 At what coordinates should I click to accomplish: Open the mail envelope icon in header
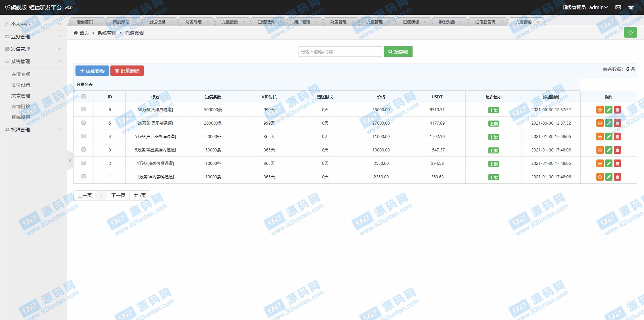[618, 7]
